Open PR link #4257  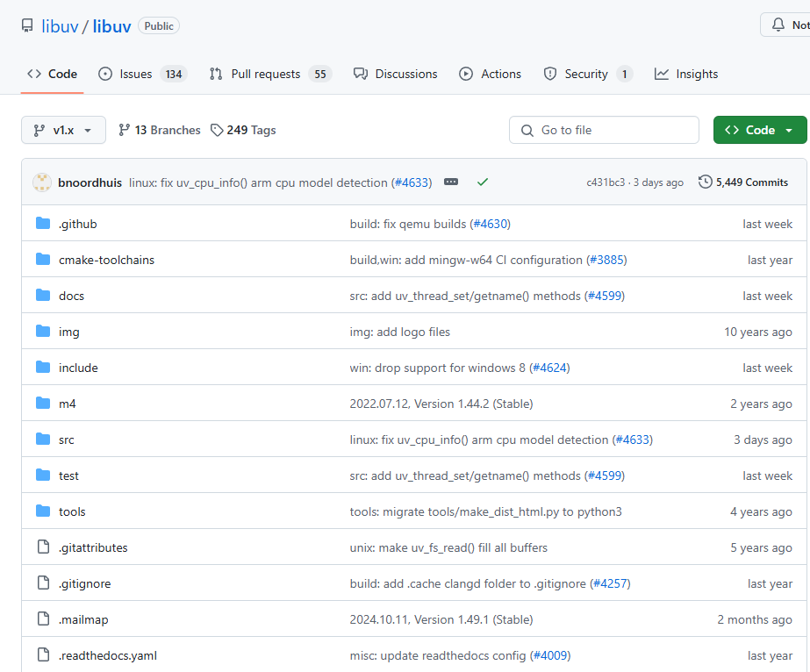point(610,583)
